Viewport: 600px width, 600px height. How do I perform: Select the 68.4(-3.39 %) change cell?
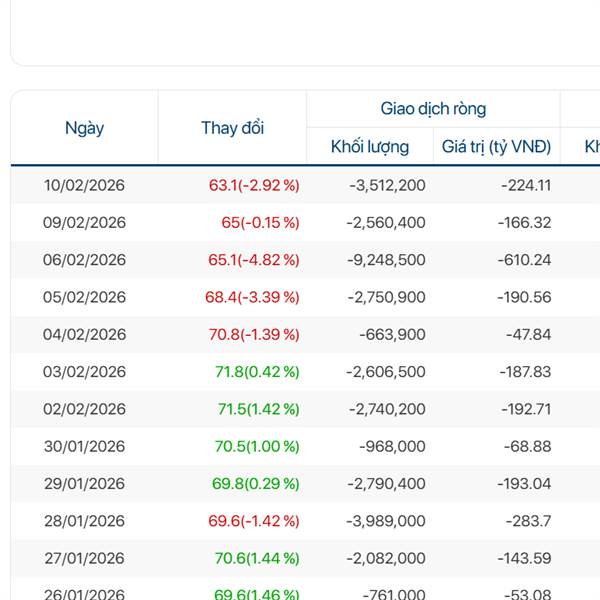252,297
